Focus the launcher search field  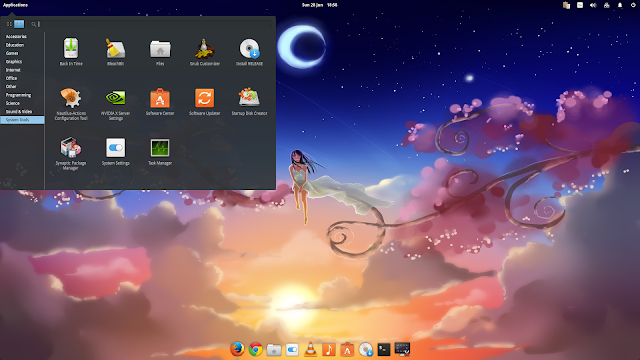(151, 24)
